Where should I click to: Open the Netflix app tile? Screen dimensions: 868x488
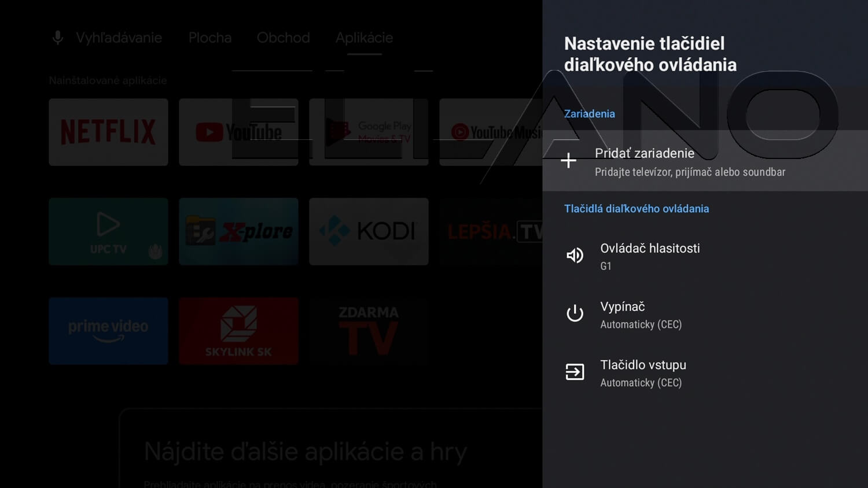click(x=108, y=132)
